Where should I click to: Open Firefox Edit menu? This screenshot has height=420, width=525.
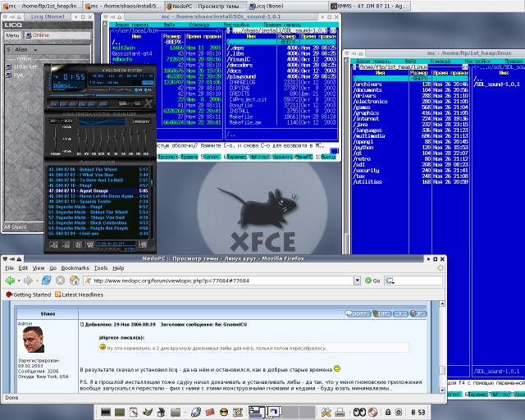(x=23, y=268)
